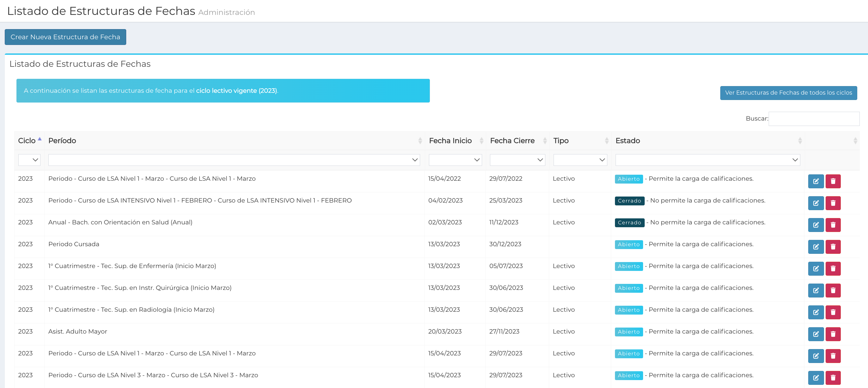The height and width of the screenshot is (388, 868).
Task: Edit the Tec. Sup. en Instr. Quirúrgica row
Action: point(815,290)
